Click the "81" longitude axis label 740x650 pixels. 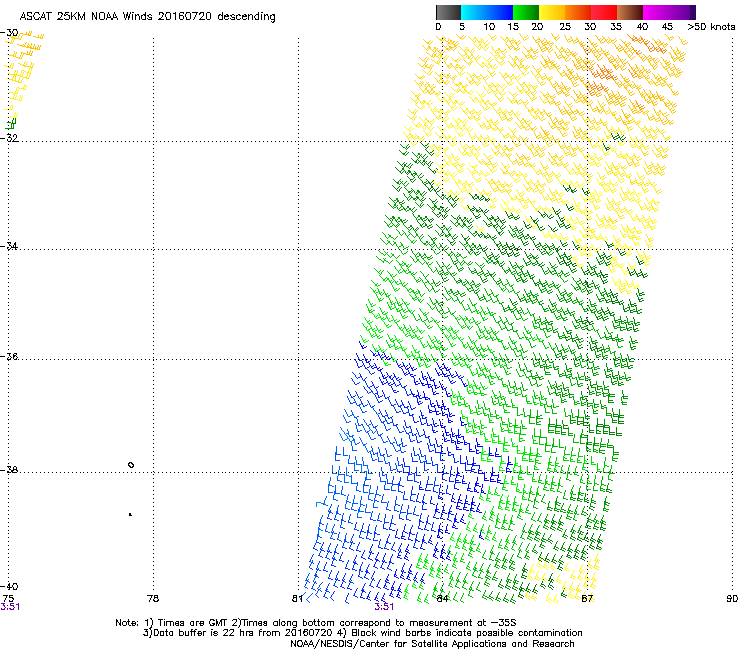(297, 599)
